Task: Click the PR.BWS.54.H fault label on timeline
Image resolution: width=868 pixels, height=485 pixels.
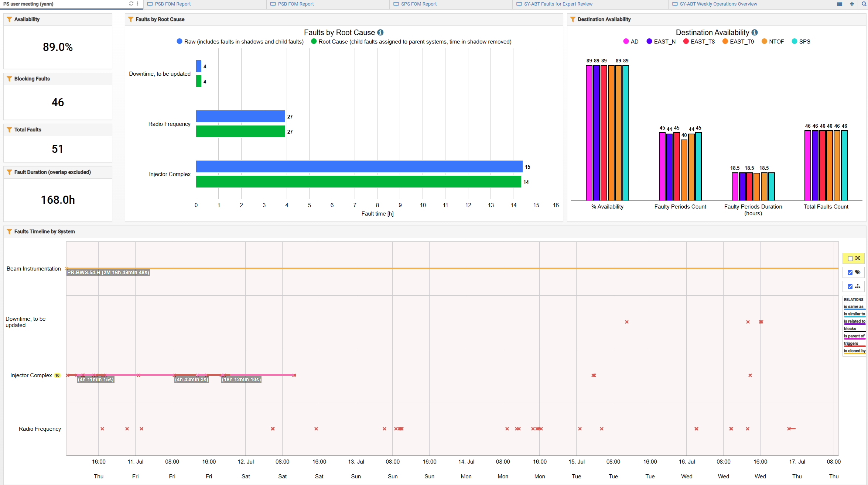Action: [108, 272]
